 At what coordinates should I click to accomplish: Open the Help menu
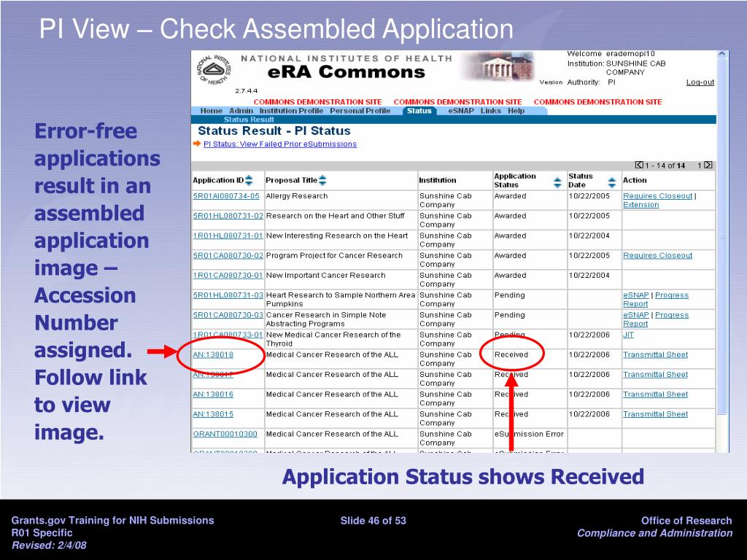[516, 111]
